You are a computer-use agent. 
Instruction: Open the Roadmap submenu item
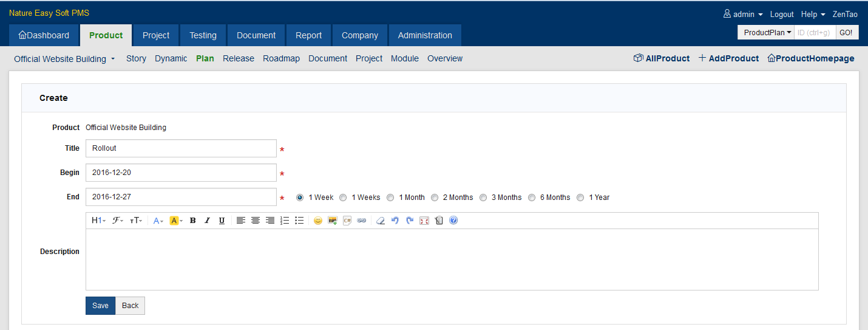281,58
